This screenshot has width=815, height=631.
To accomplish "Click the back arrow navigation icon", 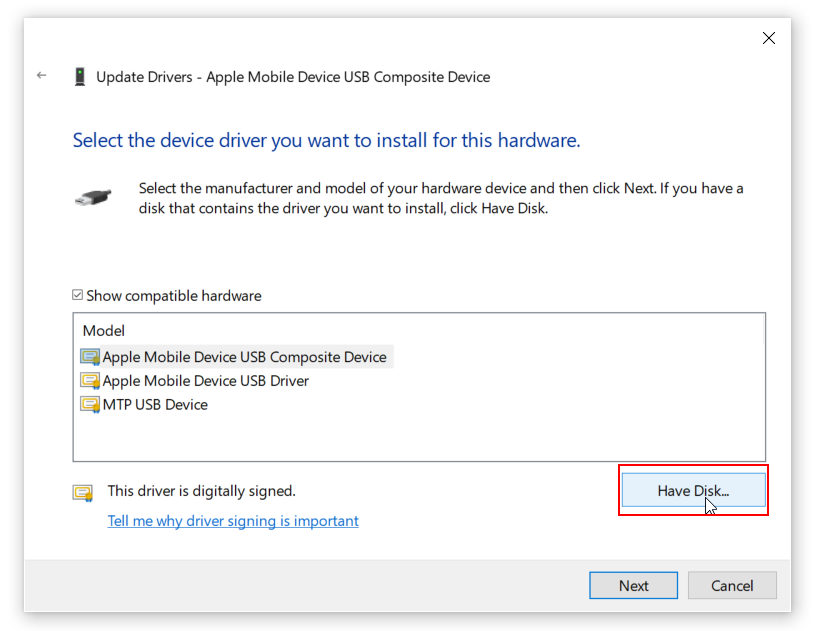I will coord(40,75).
